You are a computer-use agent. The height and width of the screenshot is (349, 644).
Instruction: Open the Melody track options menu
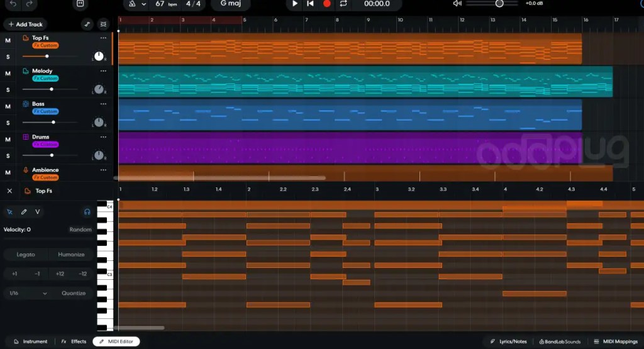tap(103, 70)
